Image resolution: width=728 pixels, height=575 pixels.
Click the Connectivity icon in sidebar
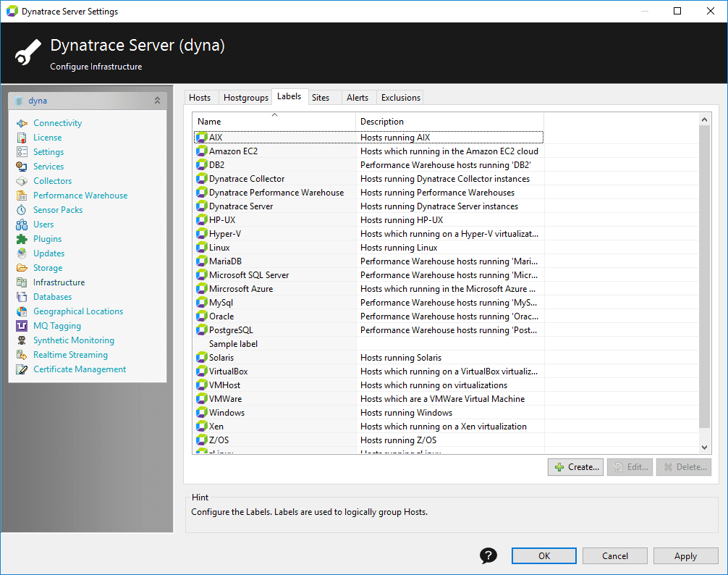point(22,123)
